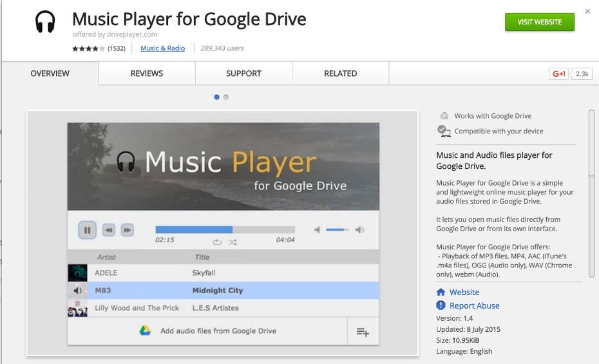This screenshot has width=599, height=364.
Task: Toggle the repeat loop icon
Action: coord(217,242)
